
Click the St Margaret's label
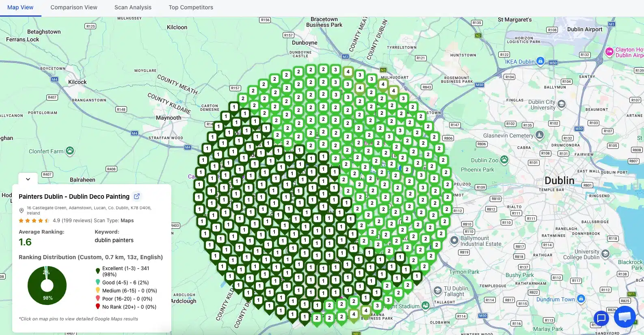[514, 19]
